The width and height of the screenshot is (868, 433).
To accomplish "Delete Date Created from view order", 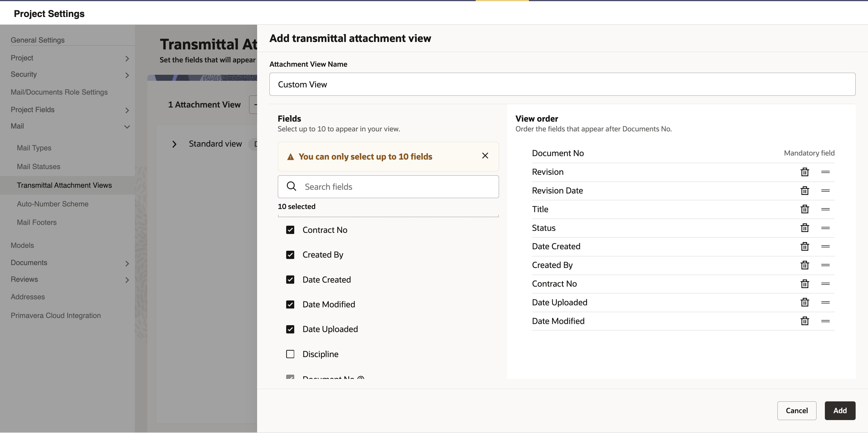I will [805, 246].
